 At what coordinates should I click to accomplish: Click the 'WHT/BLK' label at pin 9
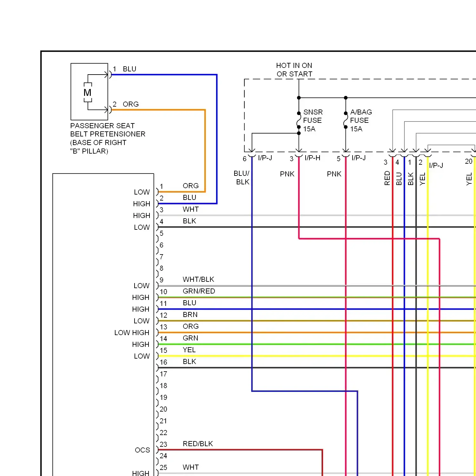tap(198, 280)
